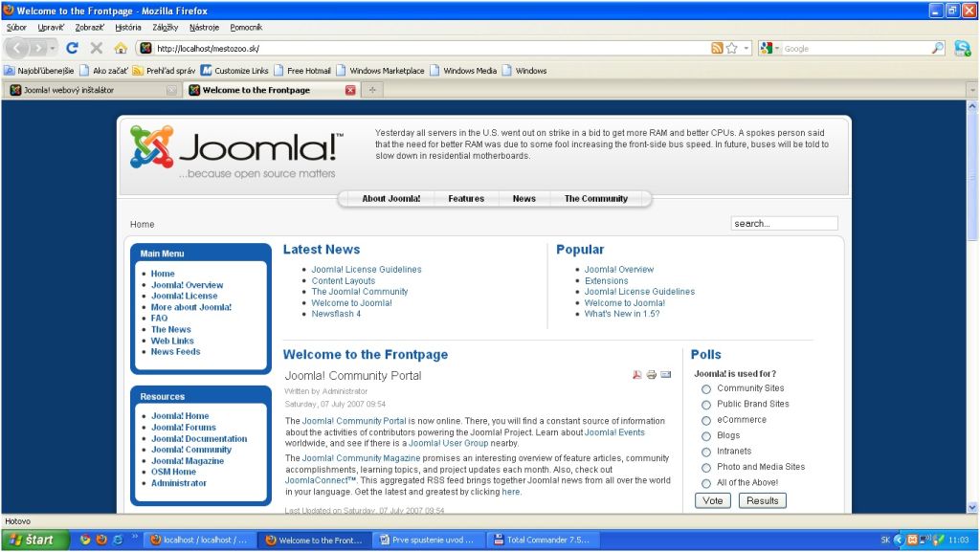Click the Google search input box

coord(856,48)
